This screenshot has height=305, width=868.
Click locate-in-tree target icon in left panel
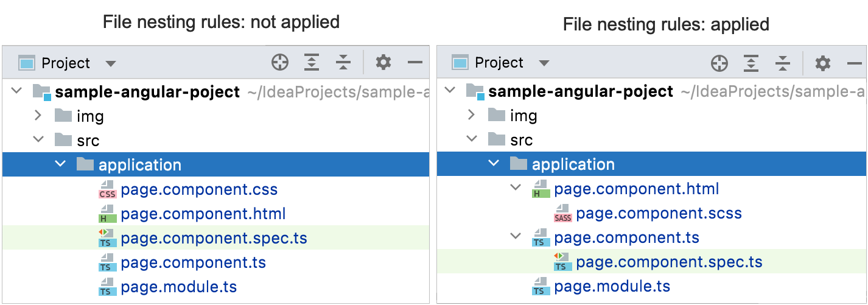pyautogui.click(x=279, y=62)
